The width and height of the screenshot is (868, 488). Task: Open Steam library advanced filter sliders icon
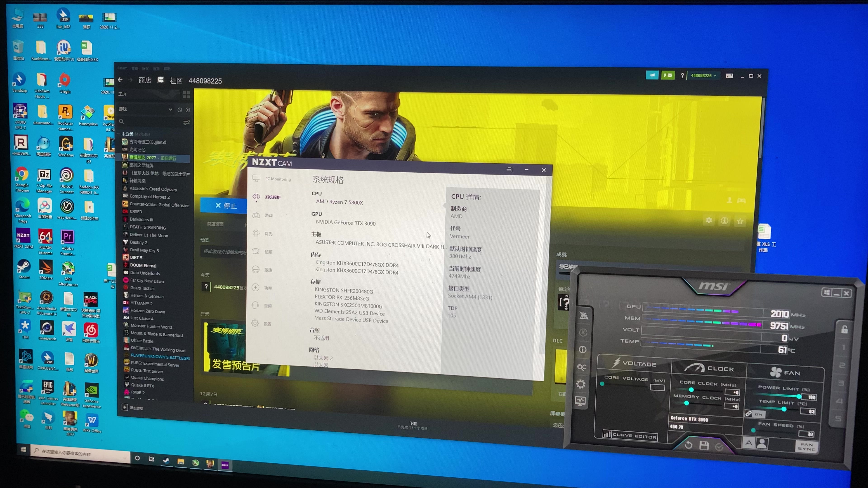(186, 122)
